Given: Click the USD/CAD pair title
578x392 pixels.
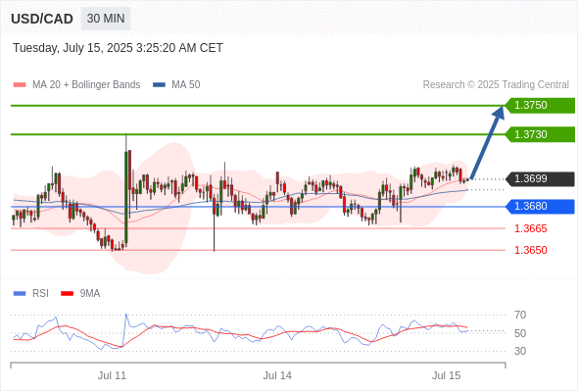Looking at the screenshot, I should click(x=42, y=19).
